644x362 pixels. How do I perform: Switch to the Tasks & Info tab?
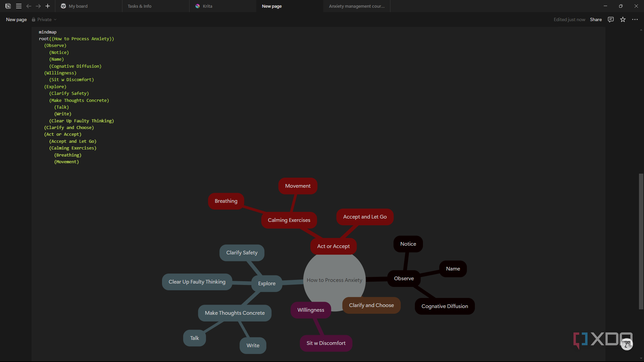point(156,6)
